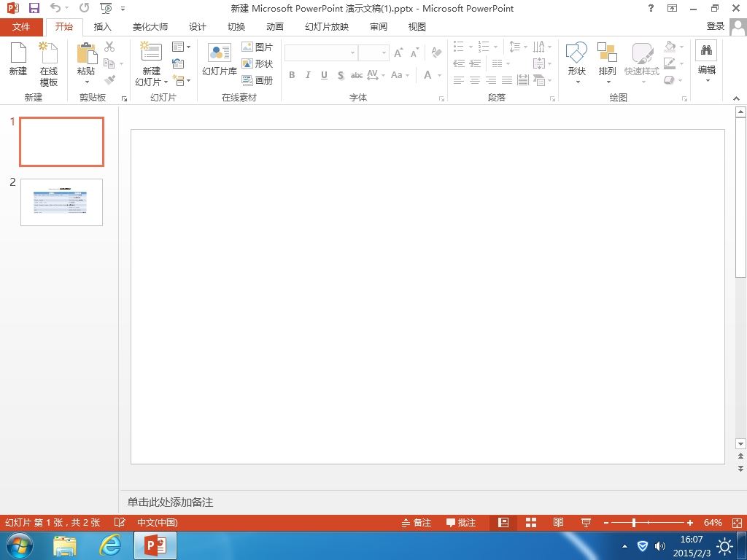747x560 pixels.
Task: Open 编辑 binoculars editing menu
Action: (x=706, y=62)
